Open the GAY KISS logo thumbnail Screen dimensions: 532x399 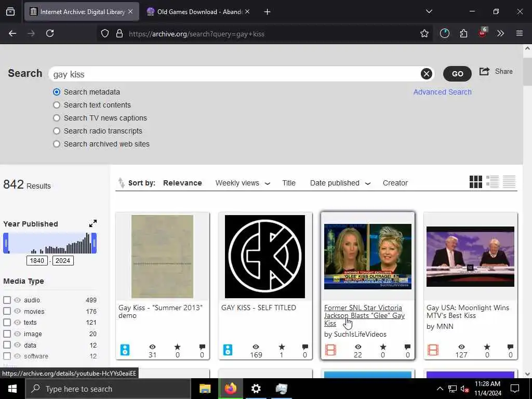coord(265,257)
